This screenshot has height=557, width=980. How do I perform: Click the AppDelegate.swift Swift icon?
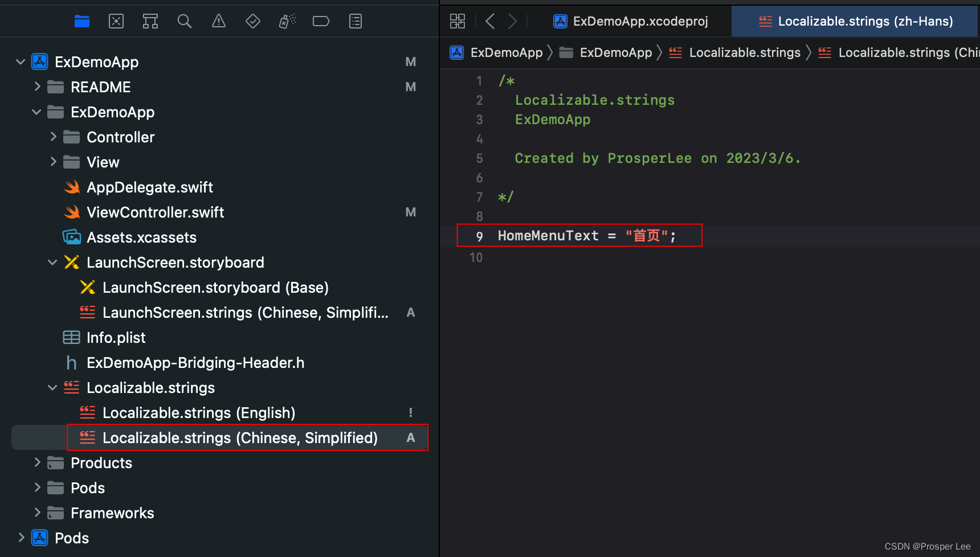pos(72,187)
